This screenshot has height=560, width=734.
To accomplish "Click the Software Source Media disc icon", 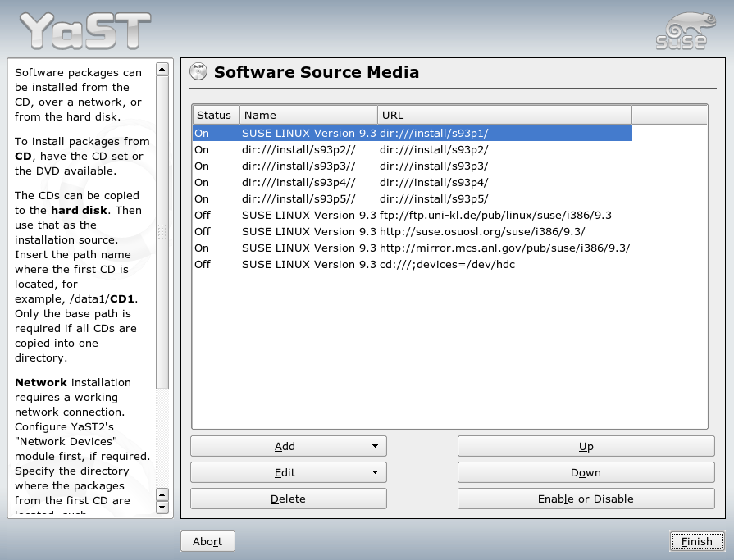I will click(198, 71).
